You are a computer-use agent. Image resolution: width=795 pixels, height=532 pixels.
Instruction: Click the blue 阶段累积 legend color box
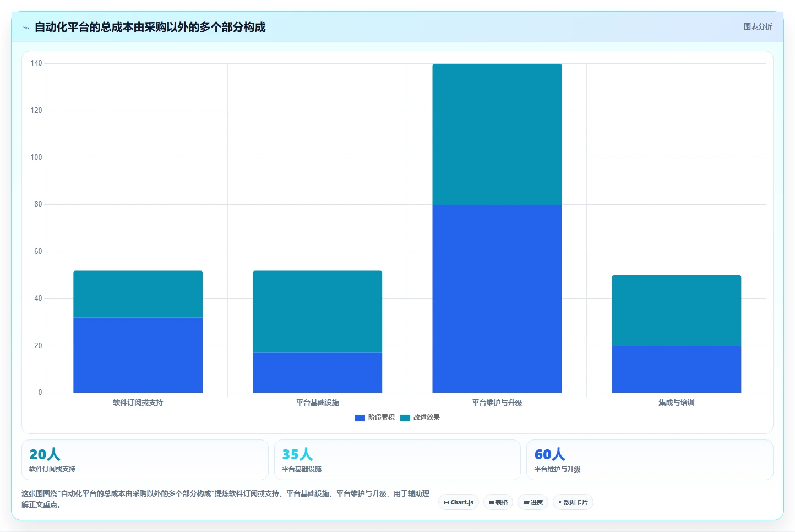[360, 418]
